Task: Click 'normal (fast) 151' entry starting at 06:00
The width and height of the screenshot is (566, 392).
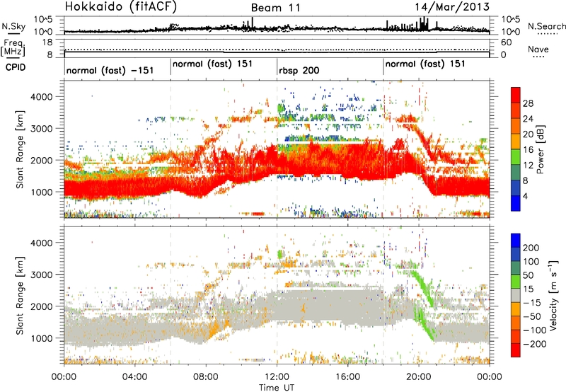Action: tap(213, 64)
